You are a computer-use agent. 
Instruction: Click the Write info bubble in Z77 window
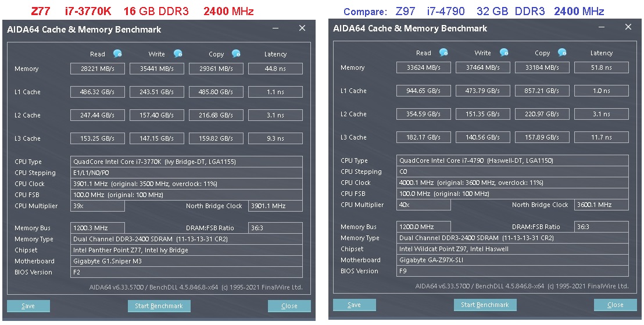tap(178, 54)
